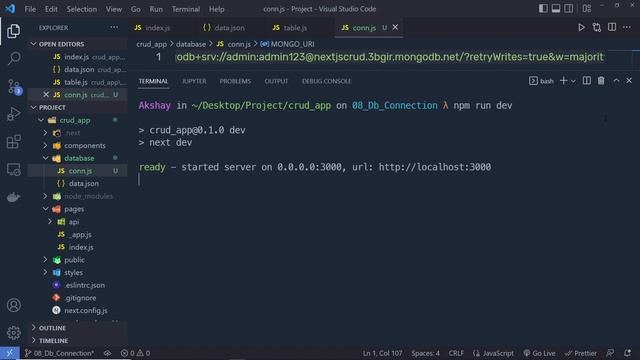640x360 pixels.
Task: Maximize the panel size chevron
Action: click(x=616, y=81)
